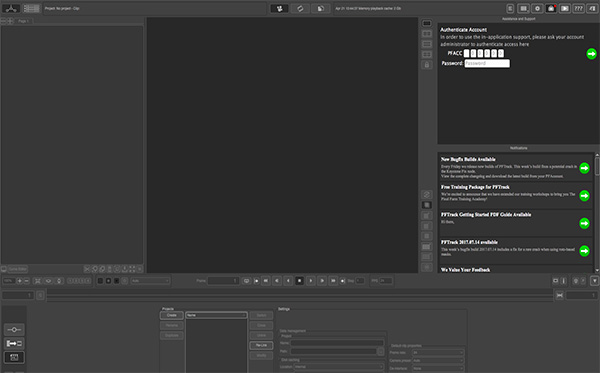Select two-column viewport layout icon

[x=427, y=34]
